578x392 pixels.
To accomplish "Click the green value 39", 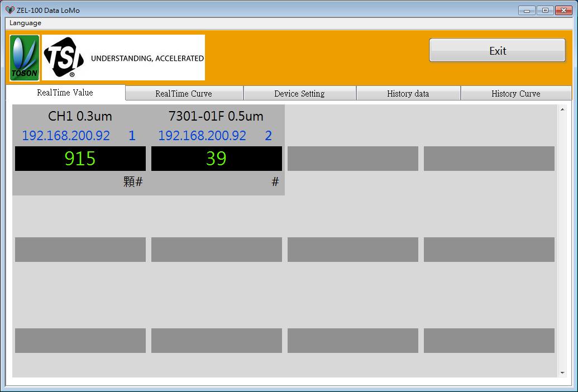I will (x=216, y=159).
